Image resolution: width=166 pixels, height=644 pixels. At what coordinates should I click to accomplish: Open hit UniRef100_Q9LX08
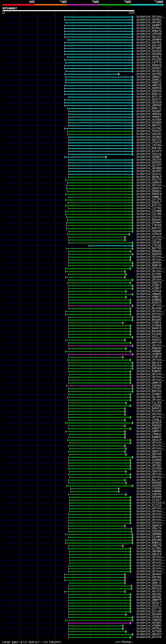pos(149,45)
